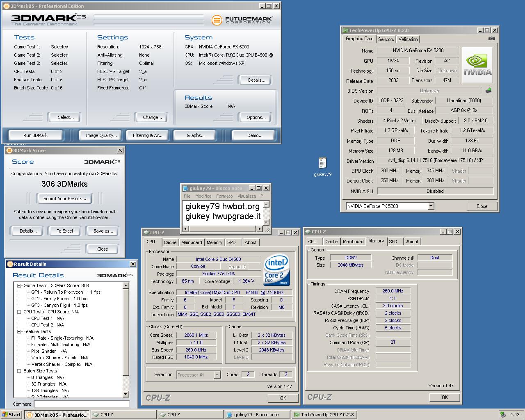The width and height of the screenshot is (525, 420).
Task: Click the Intel Core 2 Duo logo
Action: coord(276,270)
